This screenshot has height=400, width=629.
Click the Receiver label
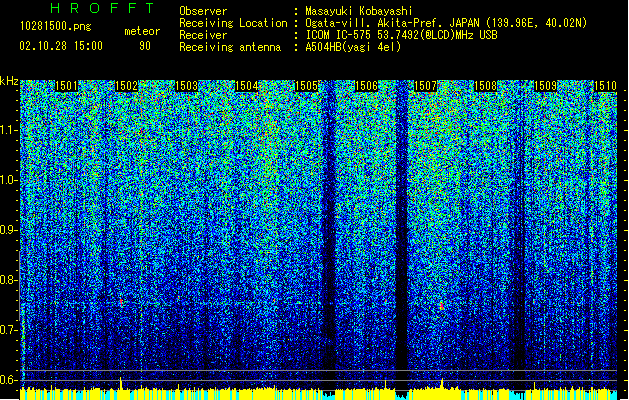pyautogui.click(x=203, y=35)
